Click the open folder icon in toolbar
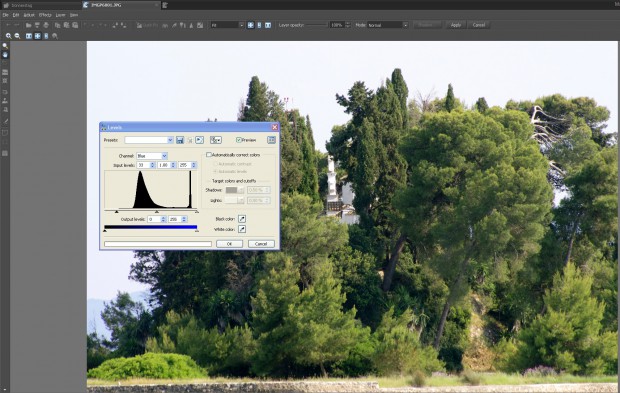 pos(28,25)
